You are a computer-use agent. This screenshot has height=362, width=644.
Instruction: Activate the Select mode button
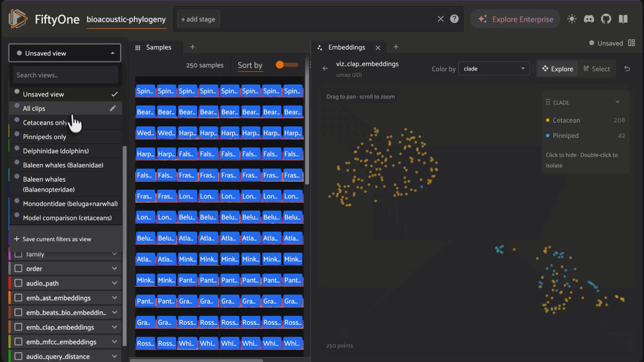click(x=596, y=69)
